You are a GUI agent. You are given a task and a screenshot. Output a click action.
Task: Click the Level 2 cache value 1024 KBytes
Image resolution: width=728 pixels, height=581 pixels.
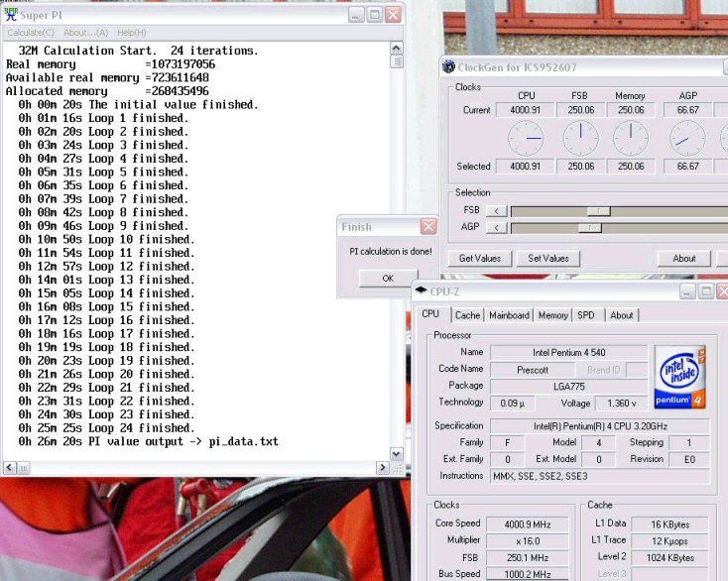coord(669,558)
